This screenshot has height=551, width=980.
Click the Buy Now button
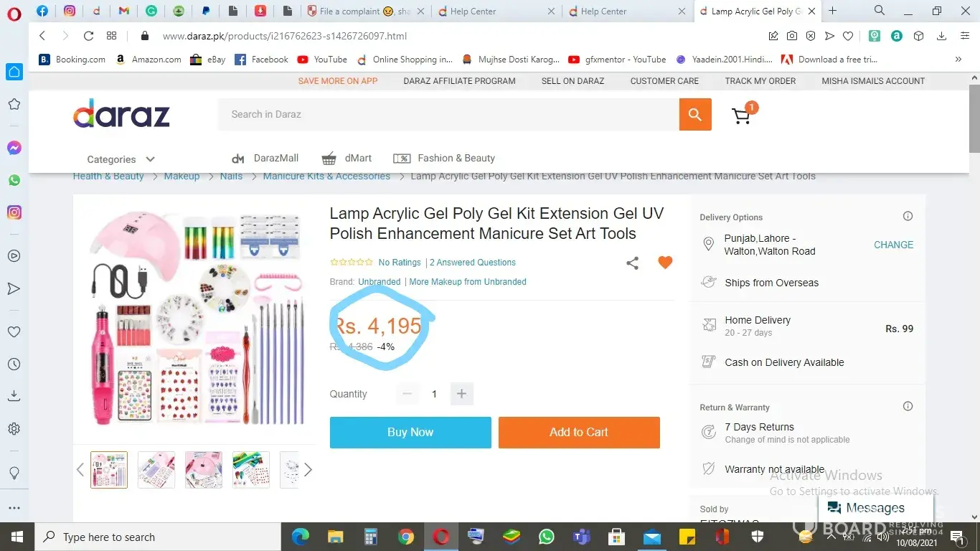coord(410,433)
